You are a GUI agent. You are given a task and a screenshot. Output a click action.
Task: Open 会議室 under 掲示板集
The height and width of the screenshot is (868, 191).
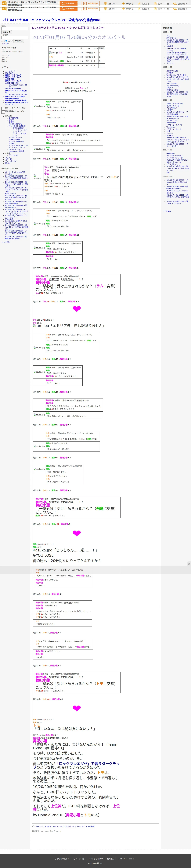point(11,122)
